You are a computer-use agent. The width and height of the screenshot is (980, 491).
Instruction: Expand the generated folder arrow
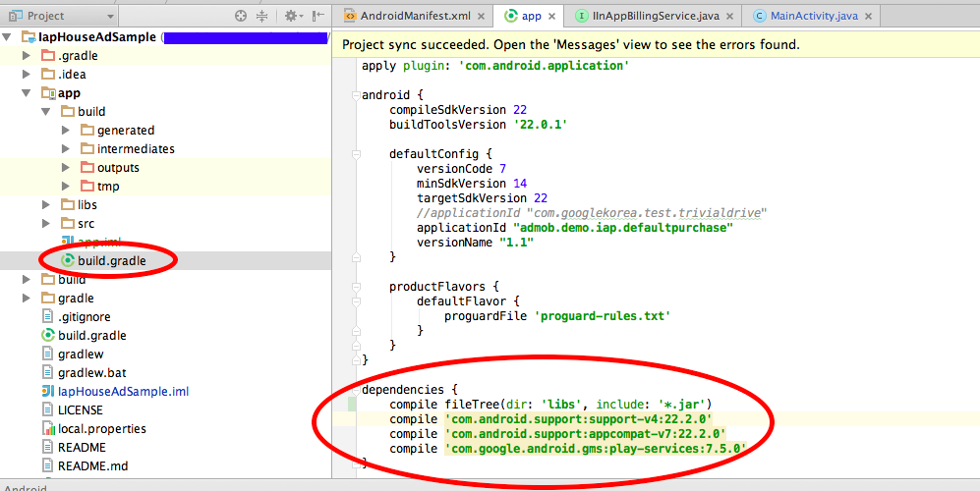(66, 130)
